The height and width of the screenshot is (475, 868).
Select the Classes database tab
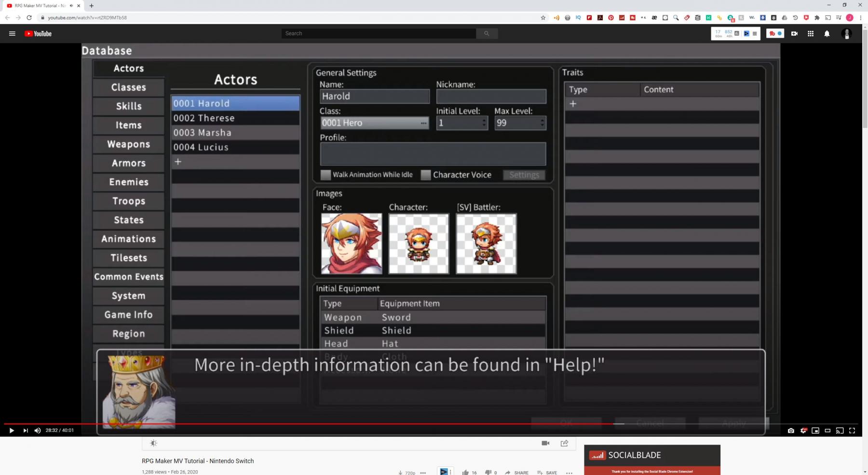pyautogui.click(x=129, y=87)
